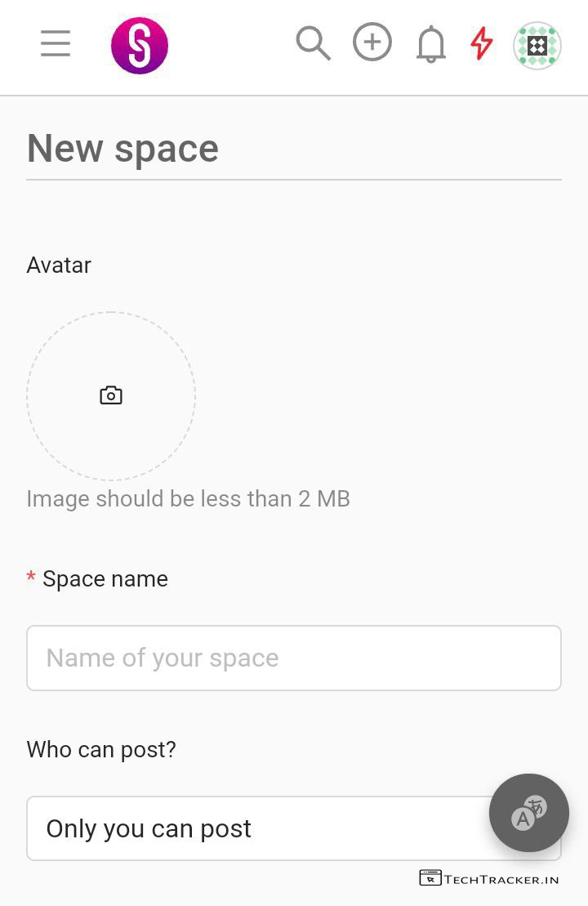
Task: Click the Avatar label text
Action: tap(59, 265)
